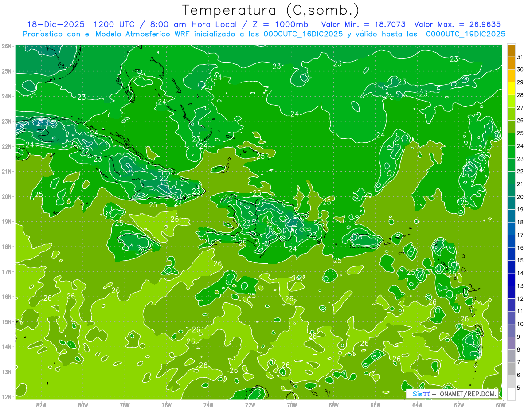Click the color scale label 30

pos(520,70)
